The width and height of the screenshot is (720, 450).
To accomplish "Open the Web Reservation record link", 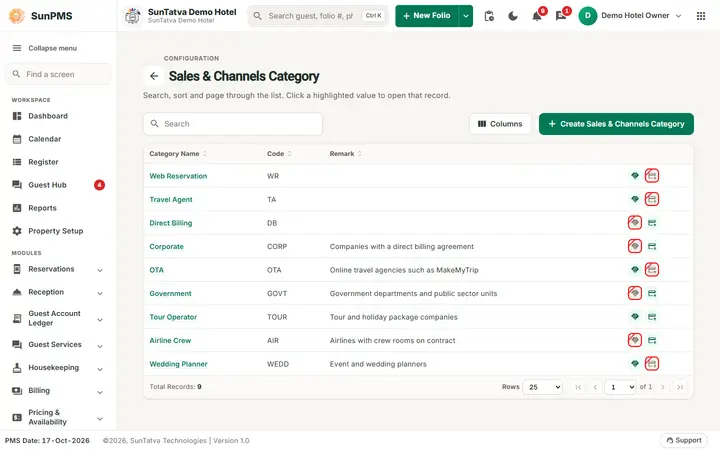I will [x=178, y=176].
